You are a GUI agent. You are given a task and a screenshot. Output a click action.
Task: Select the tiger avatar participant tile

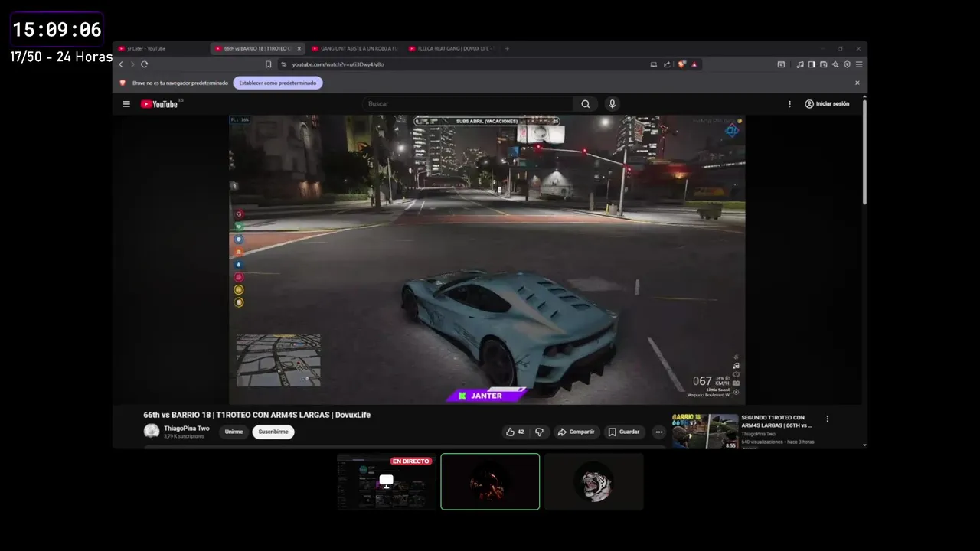click(594, 481)
